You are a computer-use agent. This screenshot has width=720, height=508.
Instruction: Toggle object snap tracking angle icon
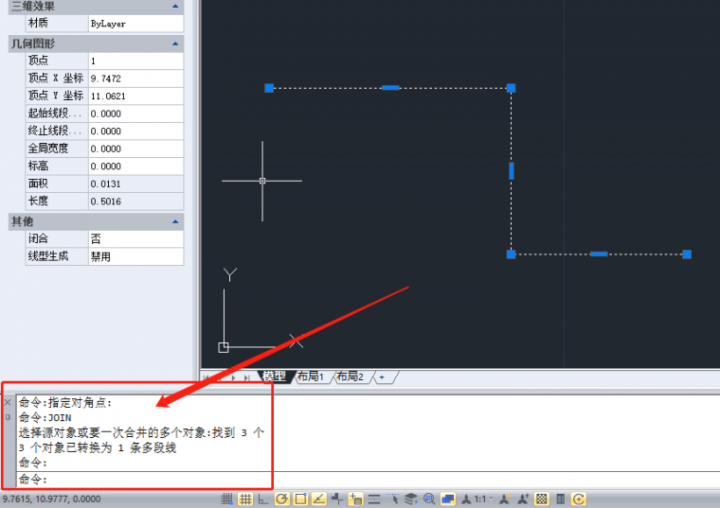(x=319, y=499)
